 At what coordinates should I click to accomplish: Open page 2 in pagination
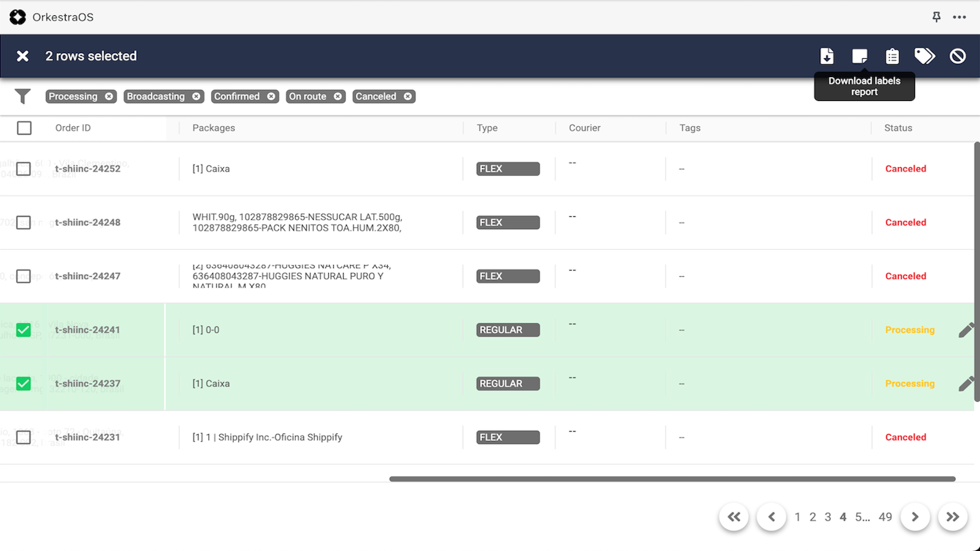[813, 517]
